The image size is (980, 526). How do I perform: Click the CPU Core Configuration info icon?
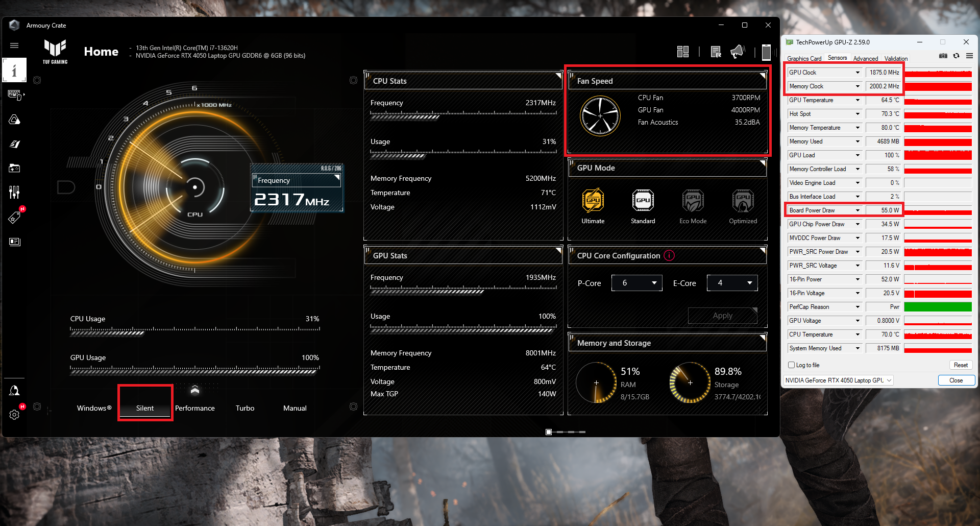tap(669, 255)
